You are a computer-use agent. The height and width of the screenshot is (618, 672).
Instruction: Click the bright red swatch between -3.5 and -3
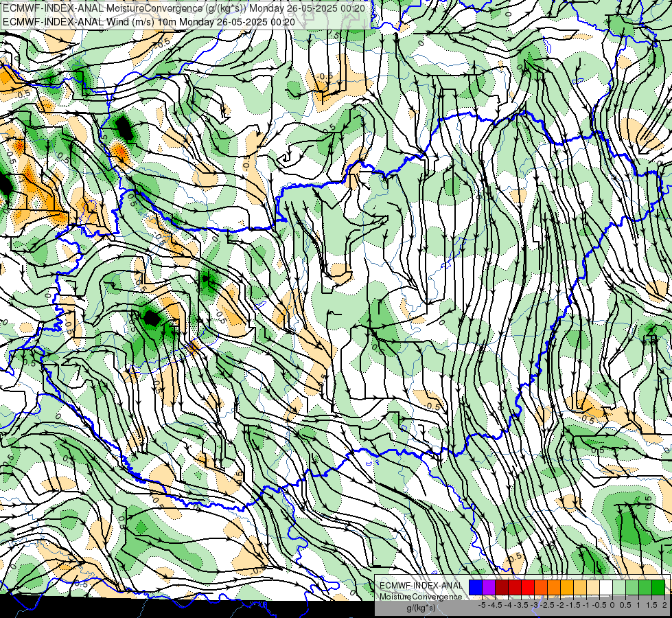(x=528, y=587)
